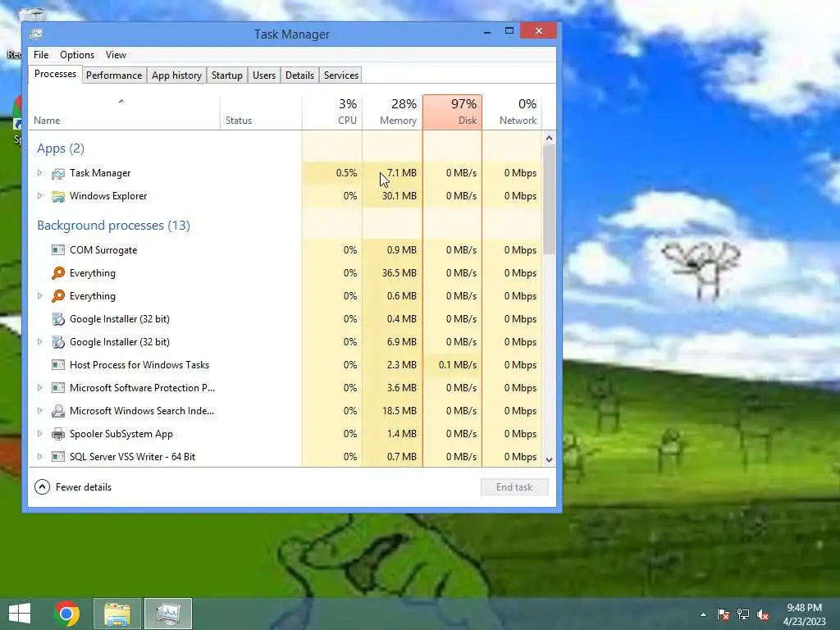The width and height of the screenshot is (840, 630).
Task: Open the File menu
Action: pos(41,55)
